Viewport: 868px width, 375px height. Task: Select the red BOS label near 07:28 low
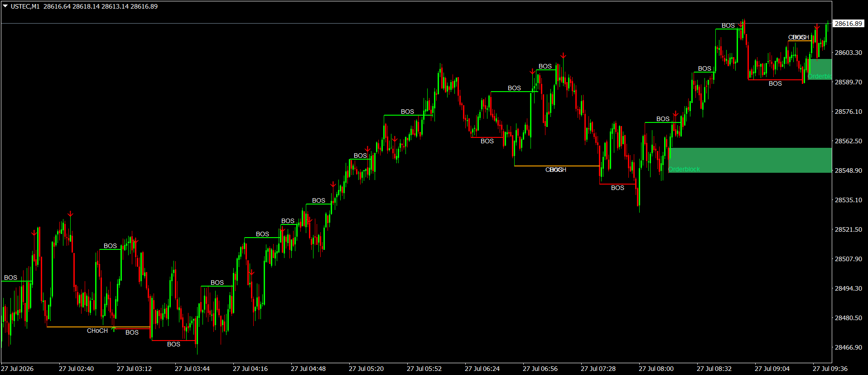point(617,188)
